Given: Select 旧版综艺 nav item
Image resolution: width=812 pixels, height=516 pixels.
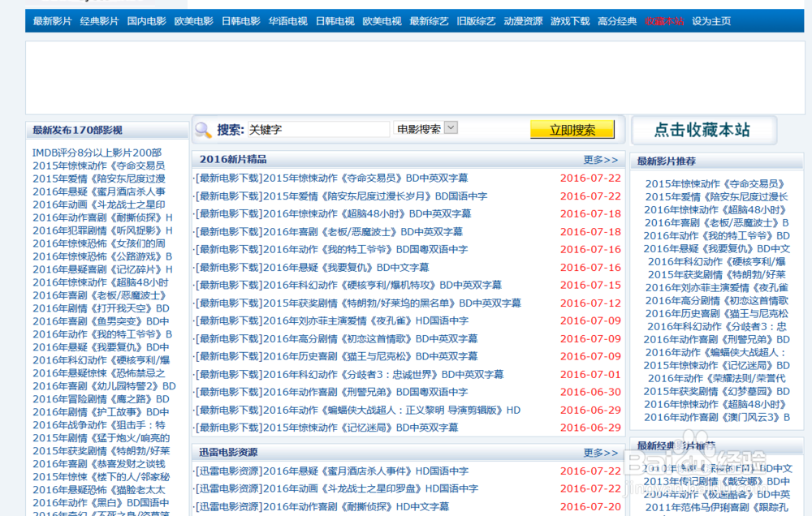Looking at the screenshot, I should [476, 21].
